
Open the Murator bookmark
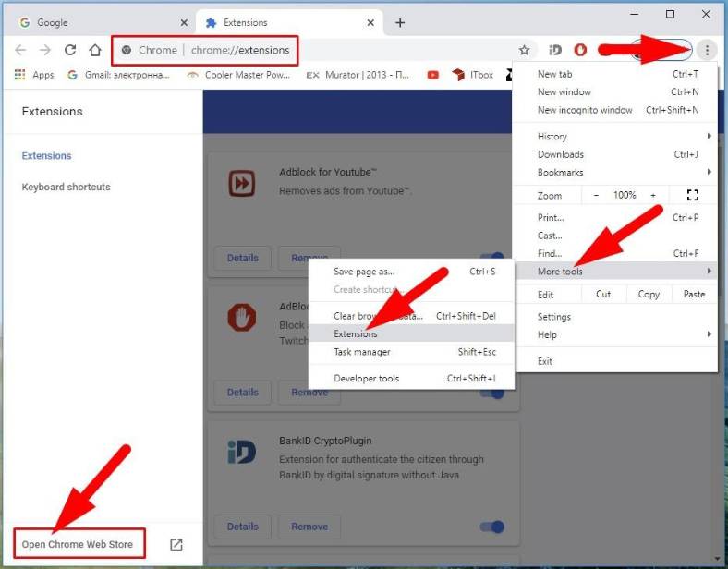[358, 75]
